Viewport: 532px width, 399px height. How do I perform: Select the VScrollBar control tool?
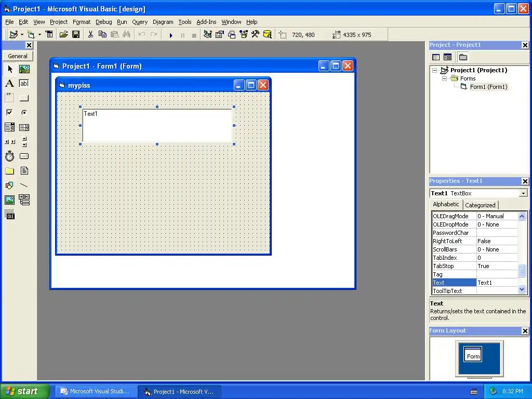tap(24, 142)
